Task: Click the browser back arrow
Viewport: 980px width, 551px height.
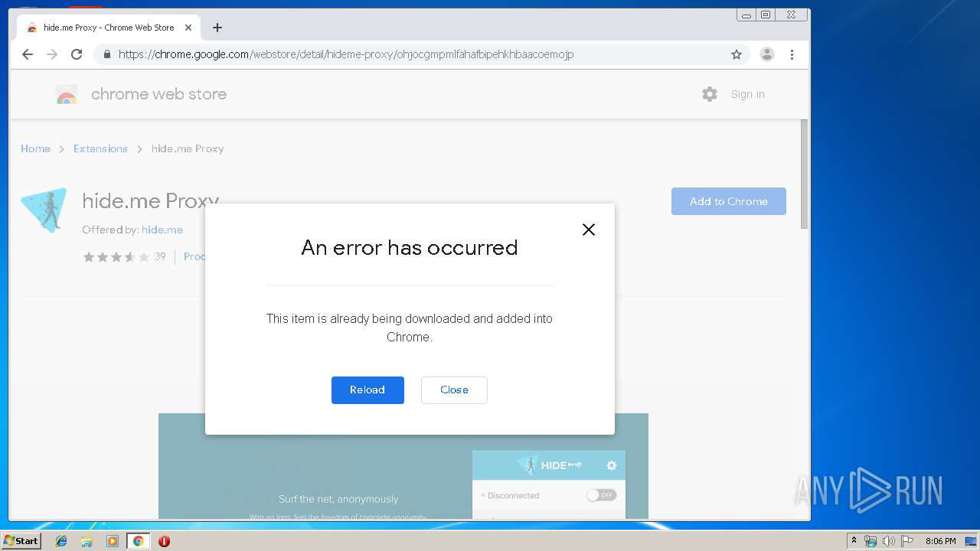Action: [x=28, y=54]
